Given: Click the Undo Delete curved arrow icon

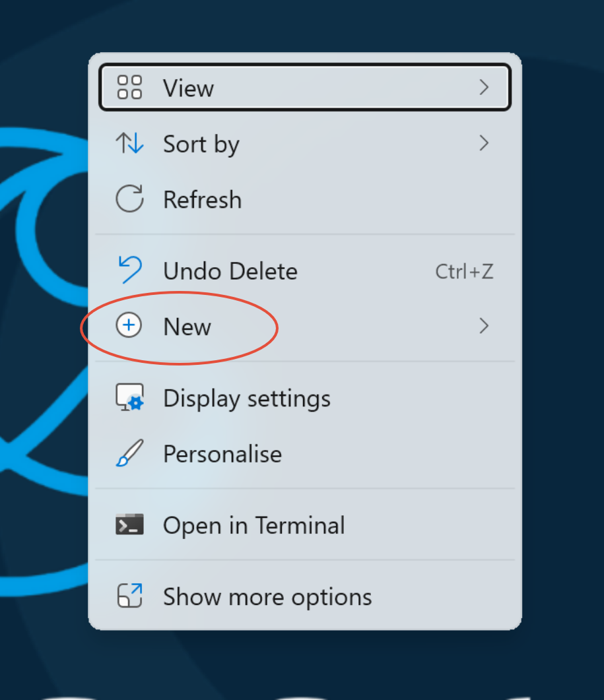Looking at the screenshot, I should (130, 270).
